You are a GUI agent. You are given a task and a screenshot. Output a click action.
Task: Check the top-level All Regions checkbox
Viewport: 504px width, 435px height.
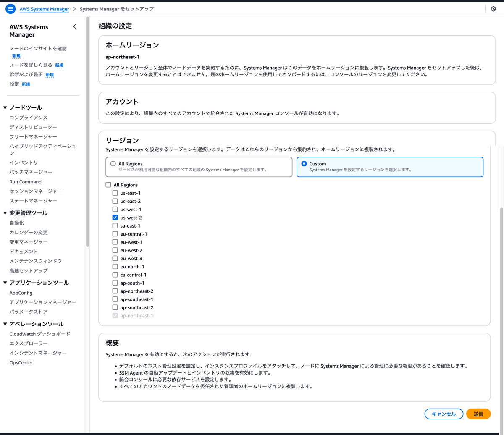108,185
